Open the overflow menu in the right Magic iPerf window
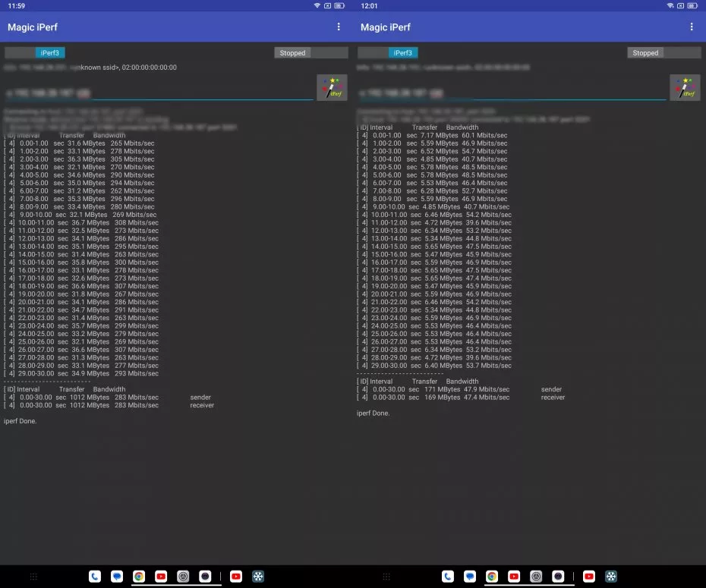 [692, 27]
